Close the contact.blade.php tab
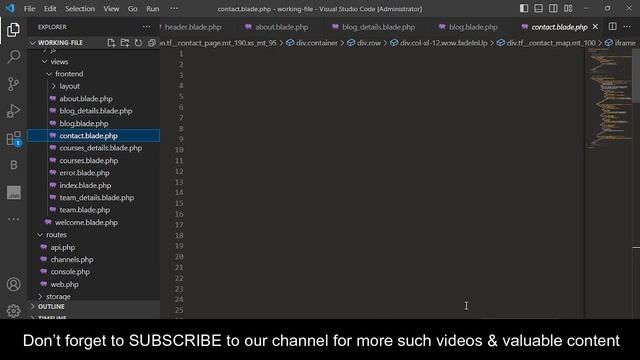The image size is (640, 360). (595, 27)
